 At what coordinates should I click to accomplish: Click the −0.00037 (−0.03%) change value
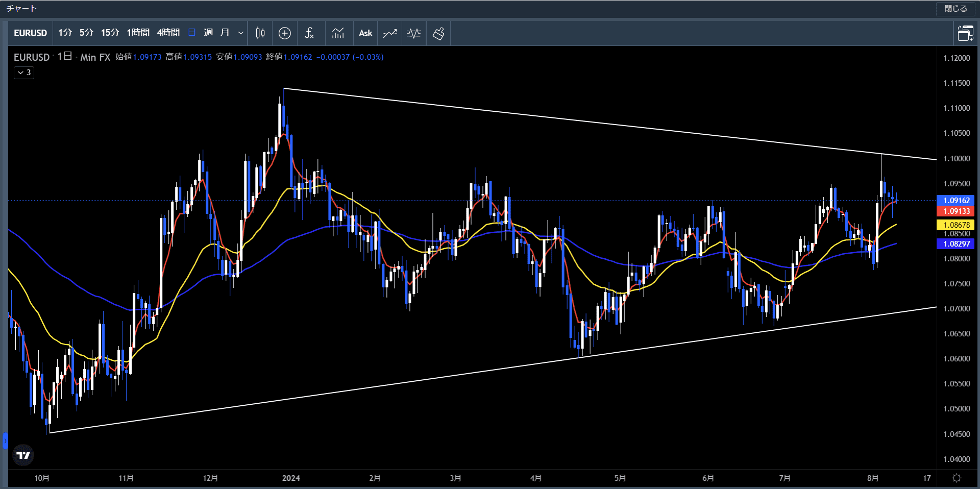click(x=350, y=57)
